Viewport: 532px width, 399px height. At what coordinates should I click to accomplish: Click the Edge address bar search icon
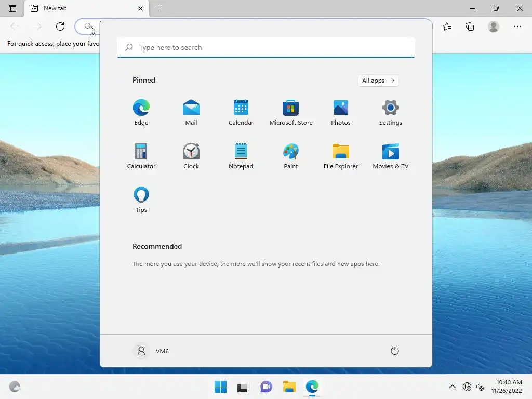click(x=88, y=26)
